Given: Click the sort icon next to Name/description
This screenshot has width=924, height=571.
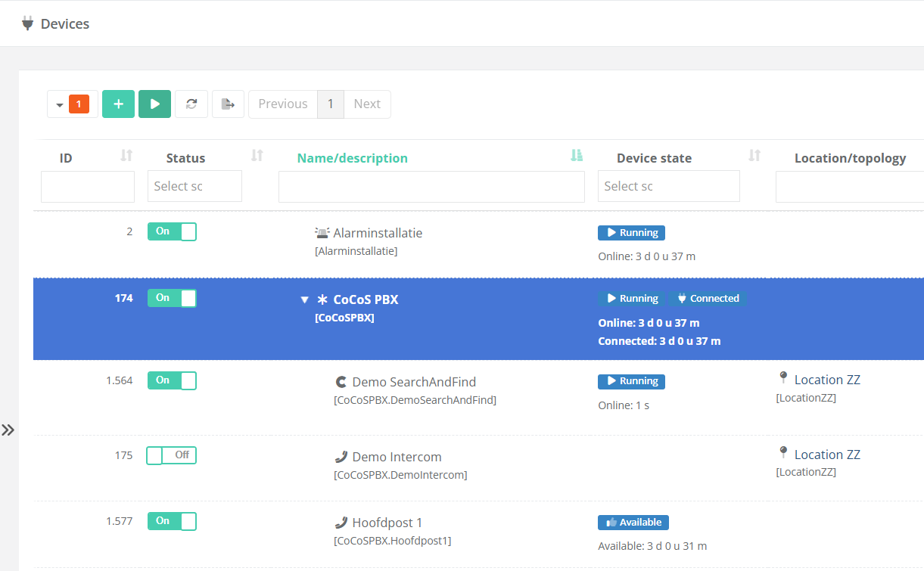Looking at the screenshot, I should coord(577,155).
